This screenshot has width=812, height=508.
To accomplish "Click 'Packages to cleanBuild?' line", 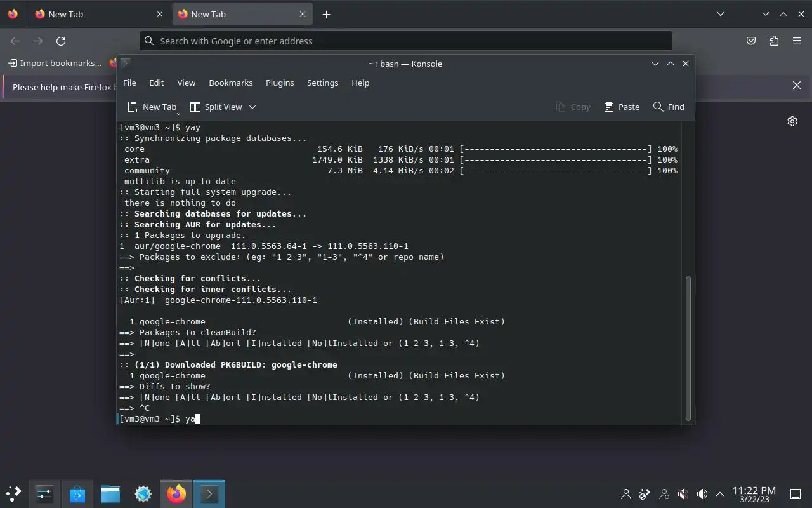I will [188, 333].
